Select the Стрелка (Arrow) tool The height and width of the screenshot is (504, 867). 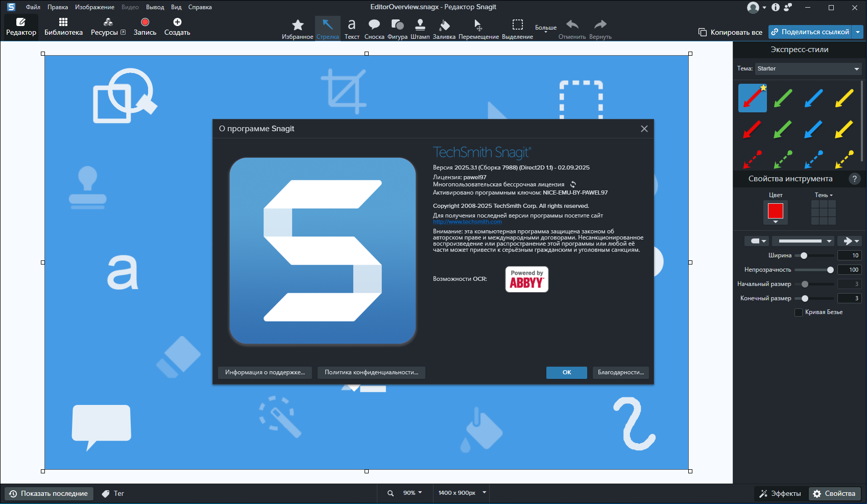(327, 29)
